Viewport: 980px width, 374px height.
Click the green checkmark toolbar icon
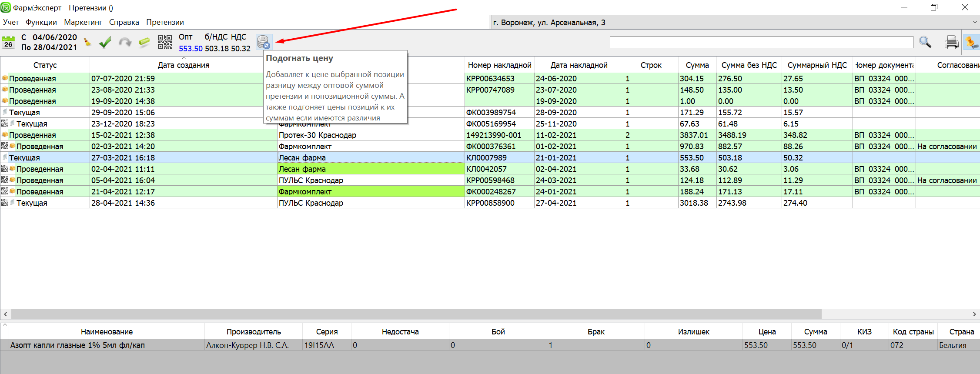point(105,42)
